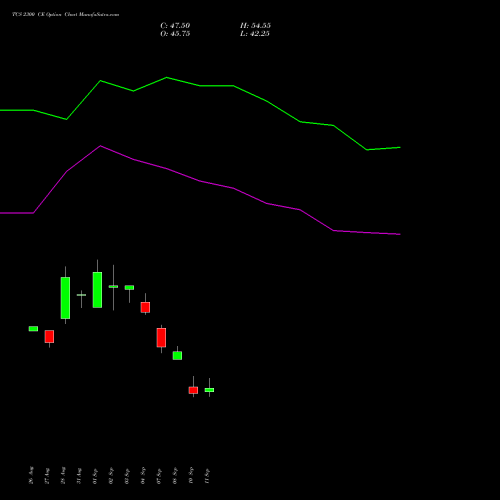The height and width of the screenshot is (500, 500).
Task: Select the long-wick candle for 02 Sep
Action: point(113,287)
